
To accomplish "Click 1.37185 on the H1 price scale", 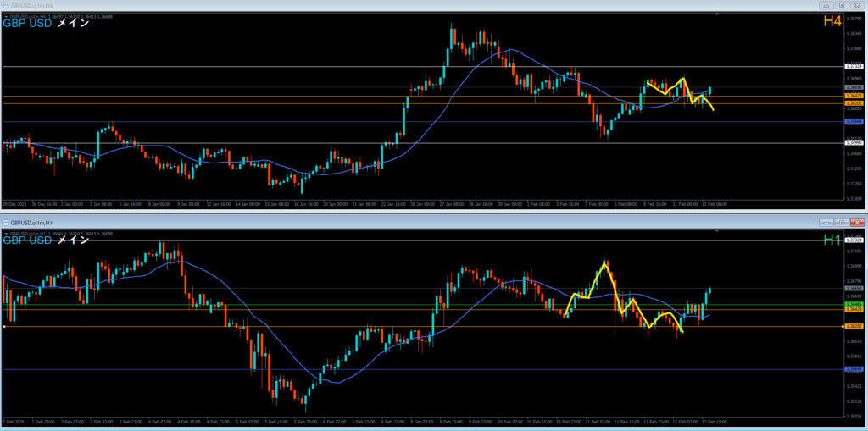I will pyautogui.click(x=854, y=251).
